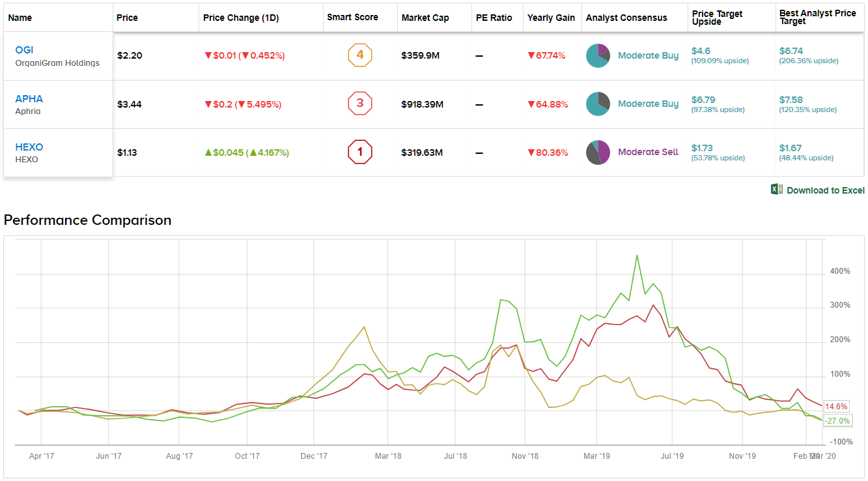Click HEXO market cap $319.63M

click(423, 153)
